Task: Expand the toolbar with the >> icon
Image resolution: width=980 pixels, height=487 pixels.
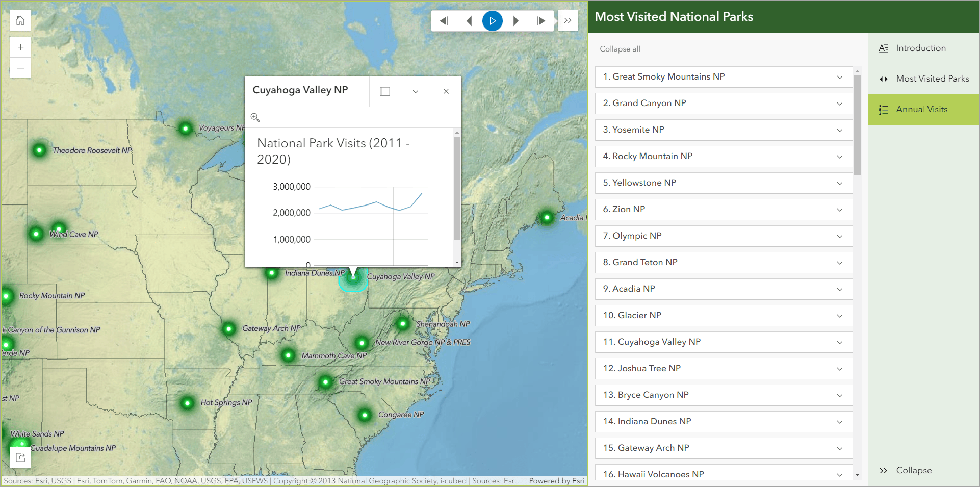Action: tap(568, 20)
